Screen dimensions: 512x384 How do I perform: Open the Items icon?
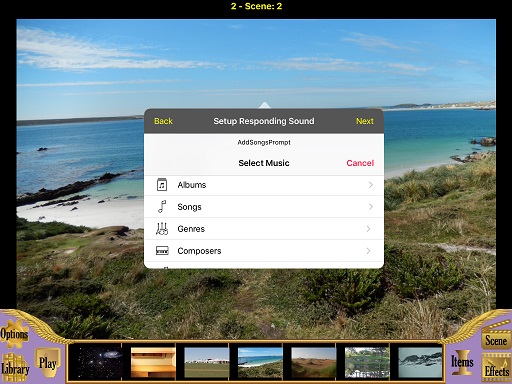coord(462,362)
